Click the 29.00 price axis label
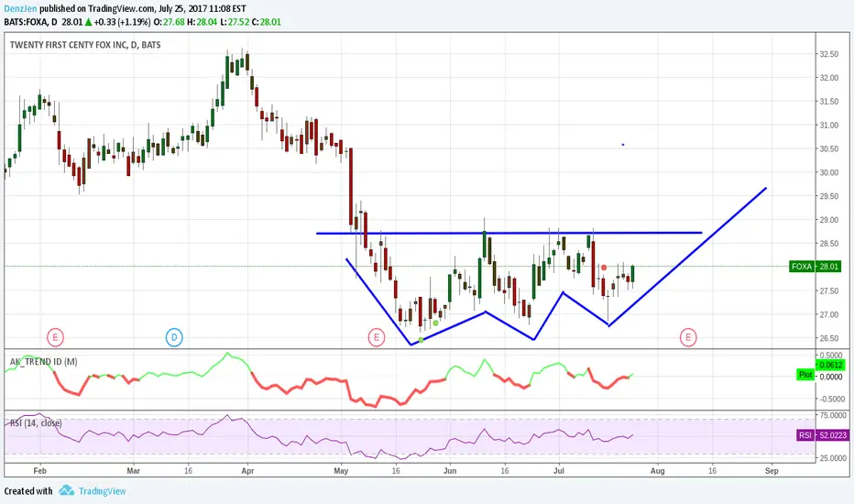The image size is (854, 504). click(829, 220)
